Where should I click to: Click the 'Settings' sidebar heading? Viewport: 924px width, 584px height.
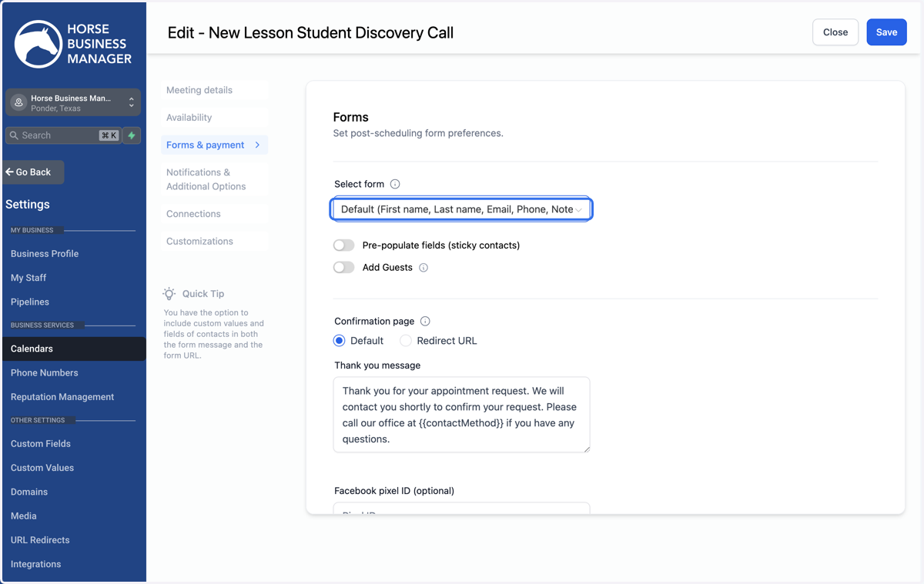(28, 205)
